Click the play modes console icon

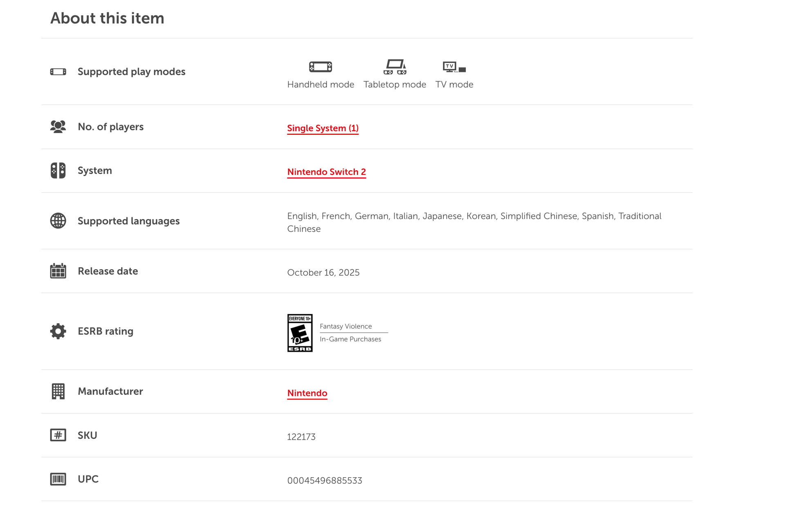click(x=58, y=72)
